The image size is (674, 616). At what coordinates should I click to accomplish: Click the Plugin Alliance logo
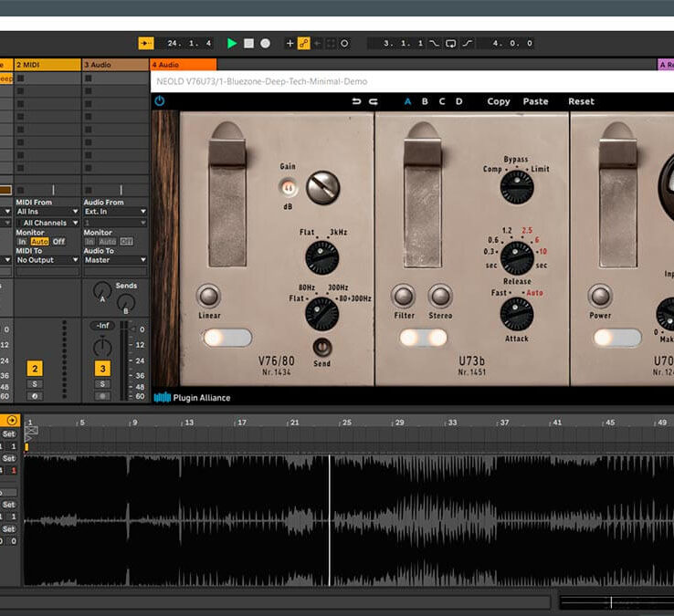[x=192, y=398]
